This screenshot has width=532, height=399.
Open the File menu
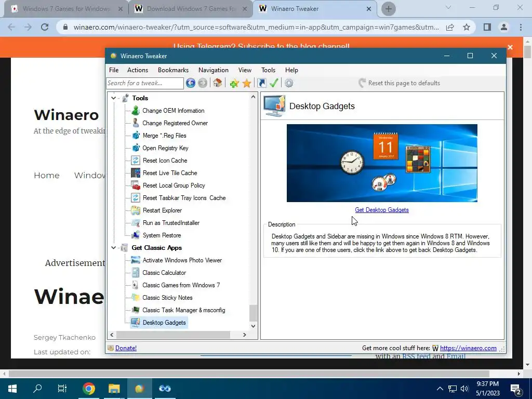click(x=114, y=70)
